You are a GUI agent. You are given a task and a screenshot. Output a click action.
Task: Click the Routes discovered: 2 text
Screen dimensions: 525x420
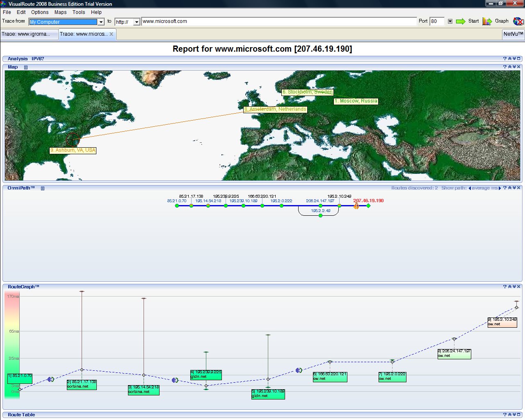click(414, 188)
